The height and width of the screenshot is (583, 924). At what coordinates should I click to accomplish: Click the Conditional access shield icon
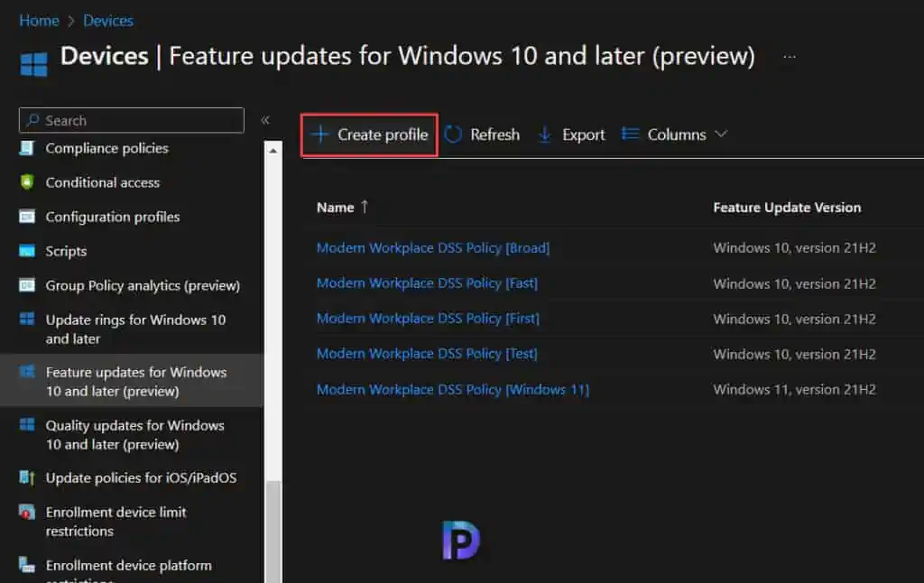(26, 182)
